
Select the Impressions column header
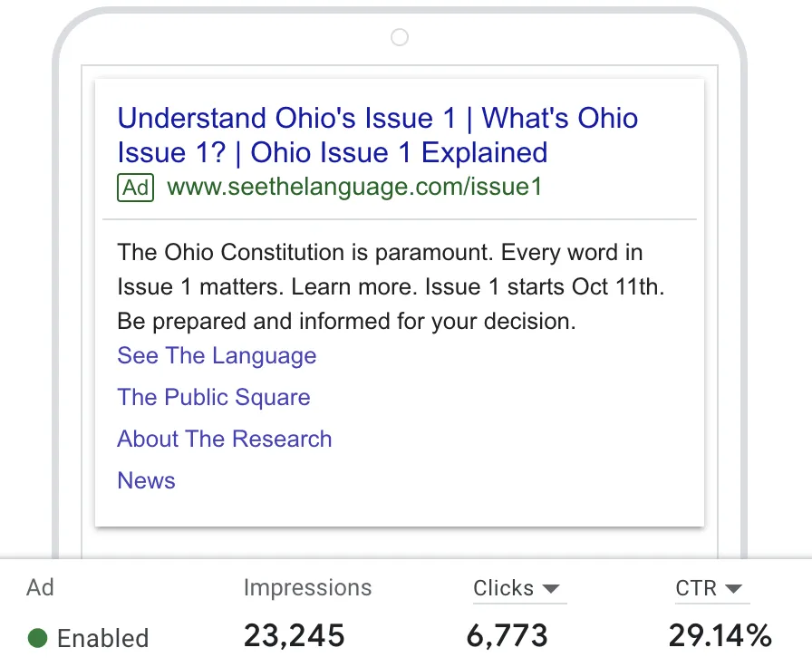(x=307, y=588)
